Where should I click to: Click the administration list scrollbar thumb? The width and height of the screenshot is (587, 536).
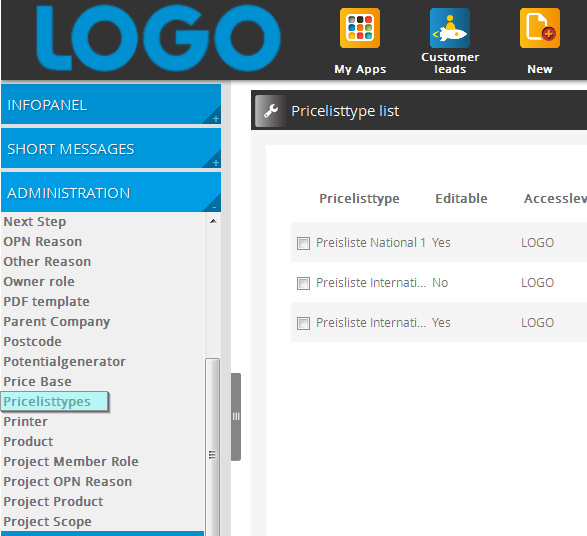click(x=212, y=447)
